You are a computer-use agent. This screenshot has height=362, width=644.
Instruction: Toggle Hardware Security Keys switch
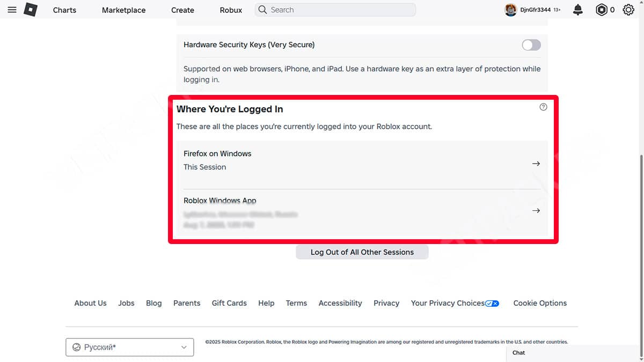[x=531, y=45]
